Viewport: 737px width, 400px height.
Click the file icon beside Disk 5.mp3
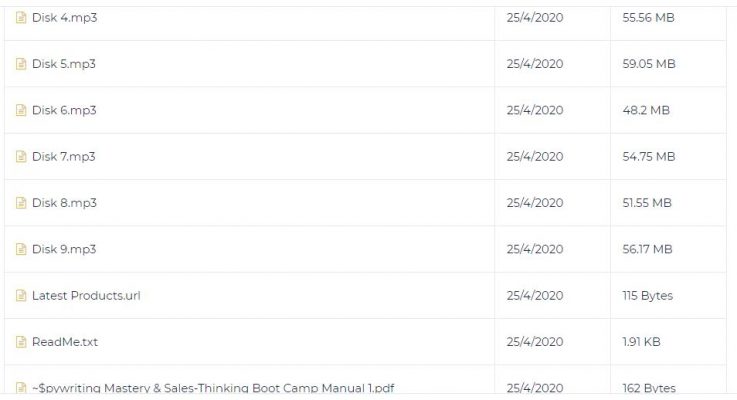[21, 64]
